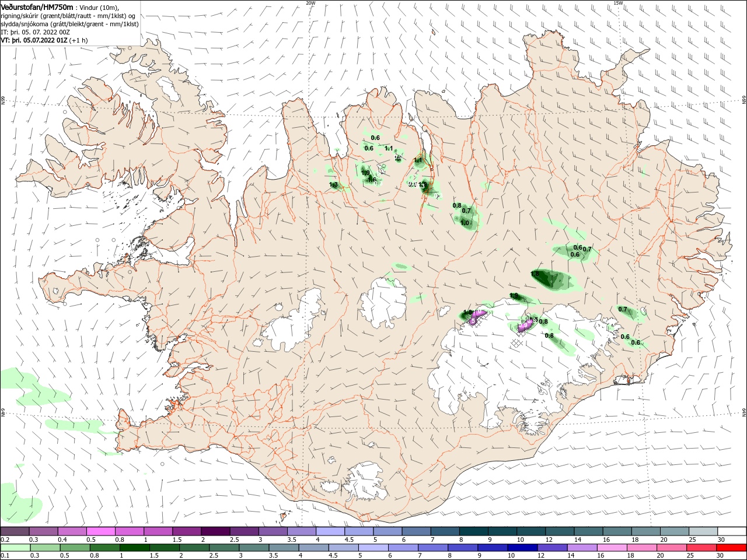Click the Veðurstofan/HM750m title text

click(36, 6)
